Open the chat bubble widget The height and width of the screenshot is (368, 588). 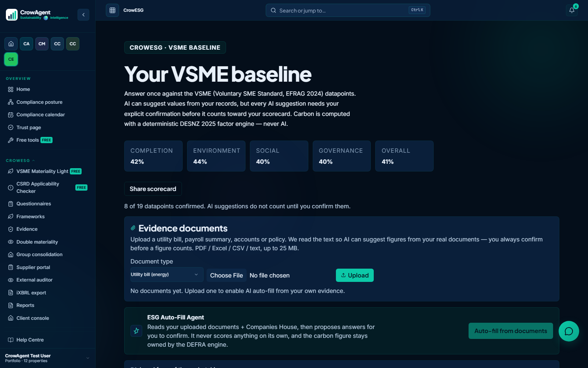click(569, 331)
